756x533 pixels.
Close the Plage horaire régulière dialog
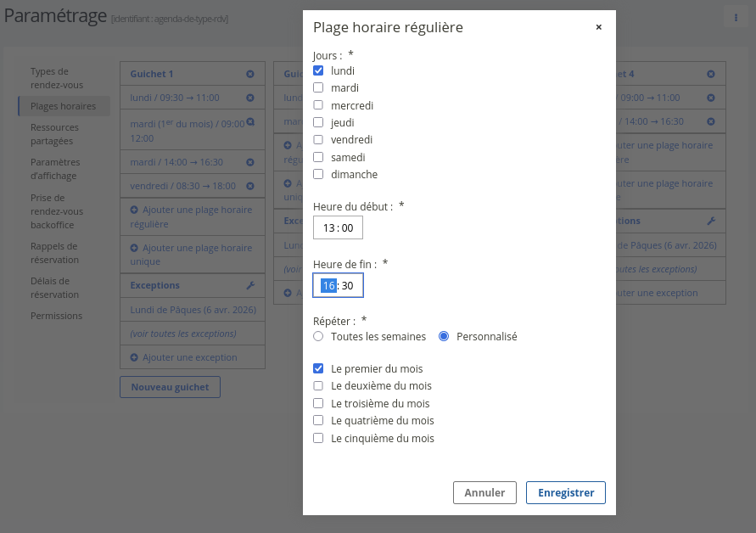point(598,27)
